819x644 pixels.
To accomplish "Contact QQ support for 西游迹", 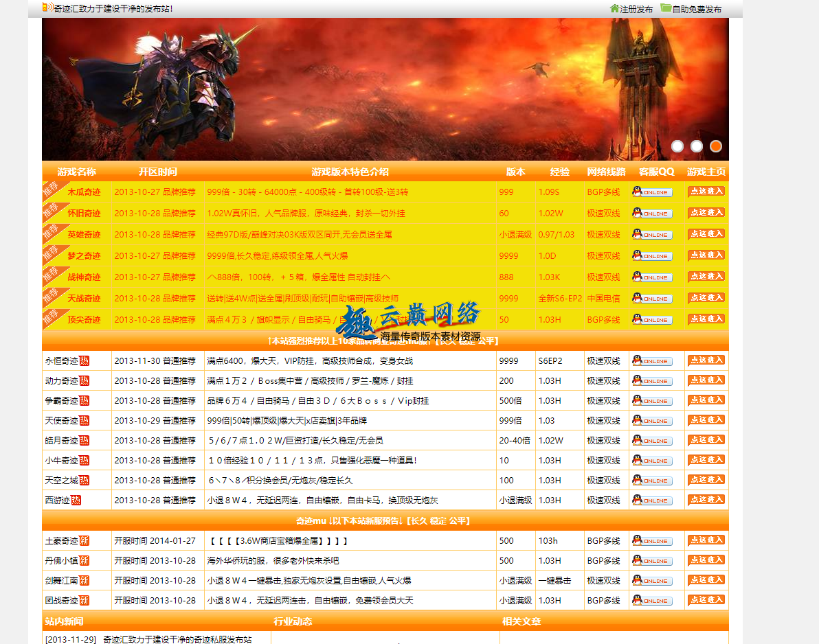I will [x=652, y=500].
